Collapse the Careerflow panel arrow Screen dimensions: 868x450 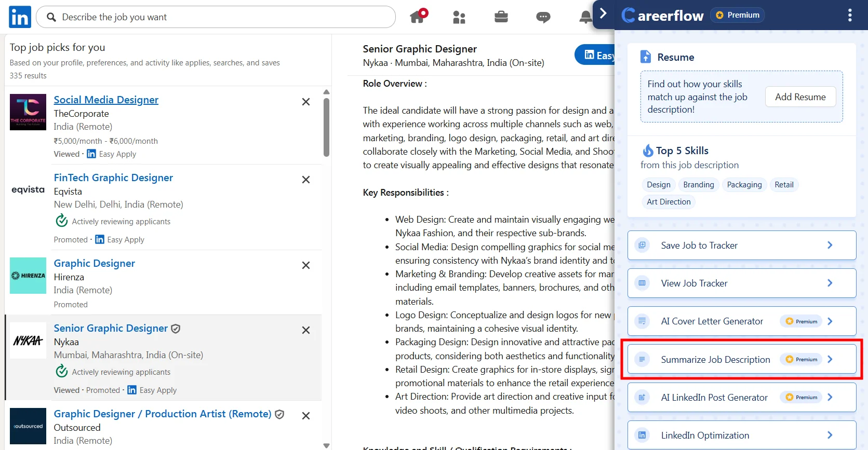coord(603,13)
